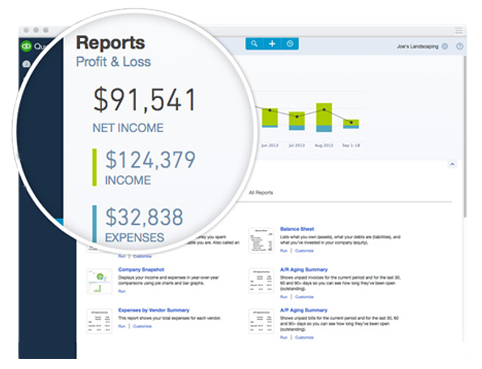Open the search magnifier in blue toolbar
Image resolution: width=482 pixels, height=369 pixels.
[254, 44]
